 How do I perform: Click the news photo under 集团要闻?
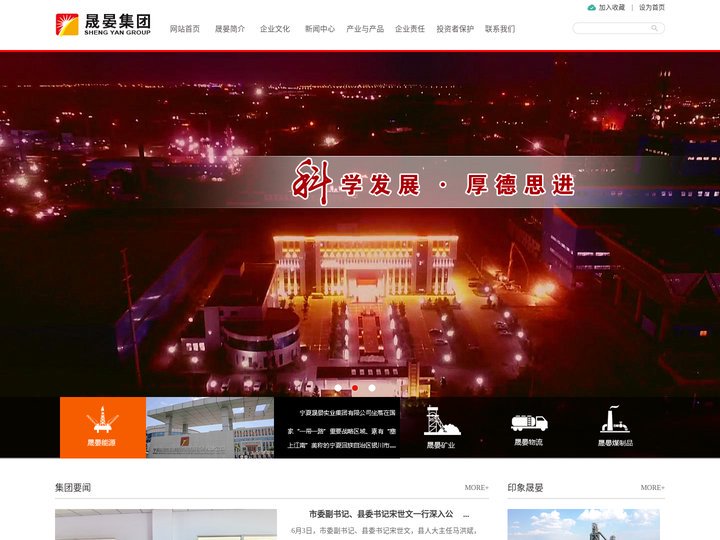(166, 524)
